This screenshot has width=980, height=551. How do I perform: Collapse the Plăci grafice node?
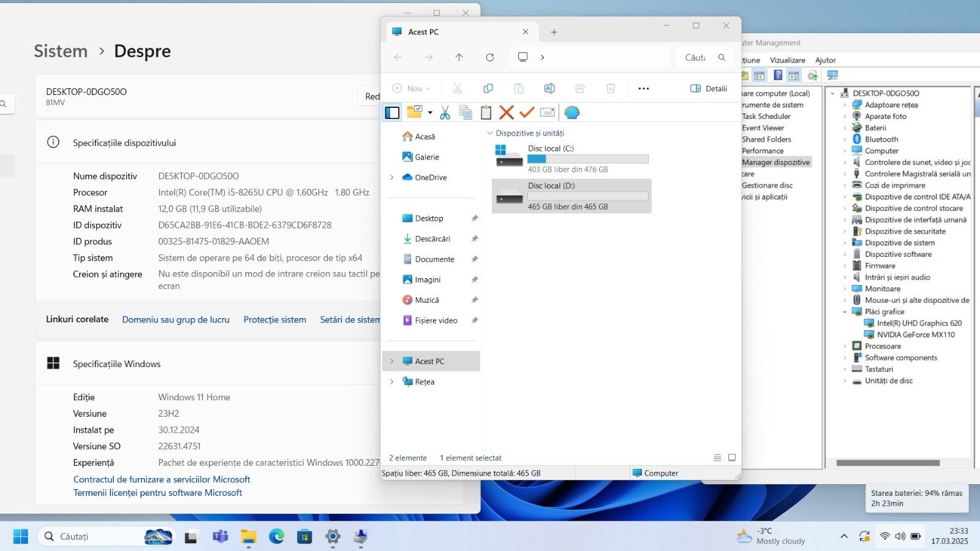[x=845, y=312]
